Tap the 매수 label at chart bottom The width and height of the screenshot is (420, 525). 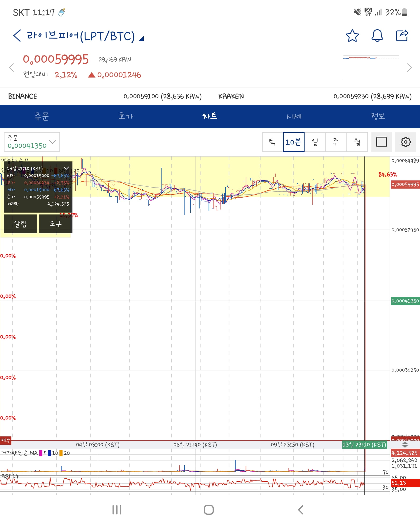tap(5, 440)
